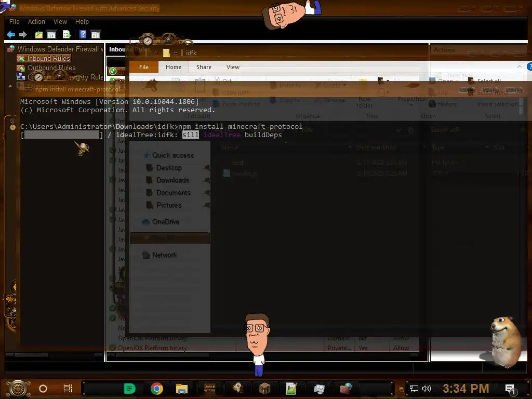Open Pictures in Explorer sidebar

tap(164, 205)
